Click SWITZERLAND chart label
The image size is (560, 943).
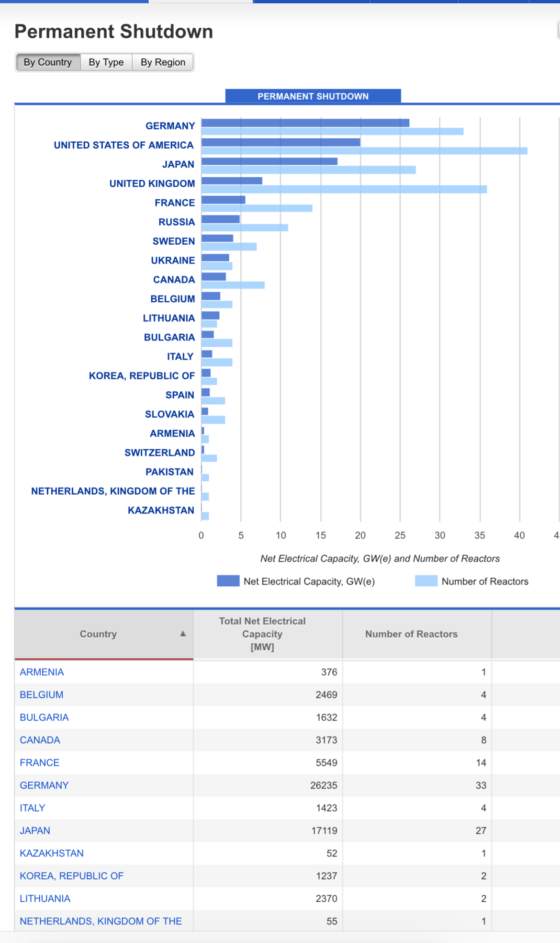pos(160,453)
